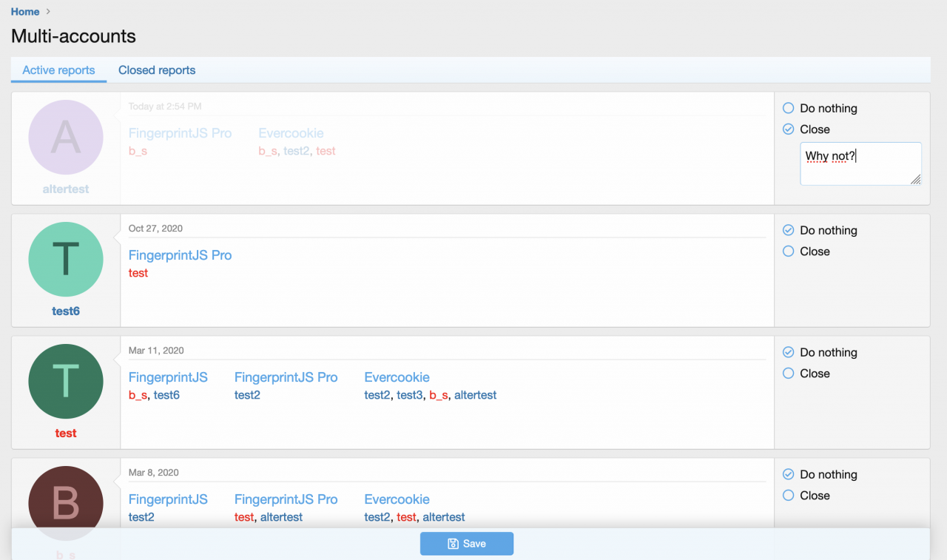Select Close for the Mar 11 report
The height and width of the screenshot is (560, 947).
click(789, 374)
